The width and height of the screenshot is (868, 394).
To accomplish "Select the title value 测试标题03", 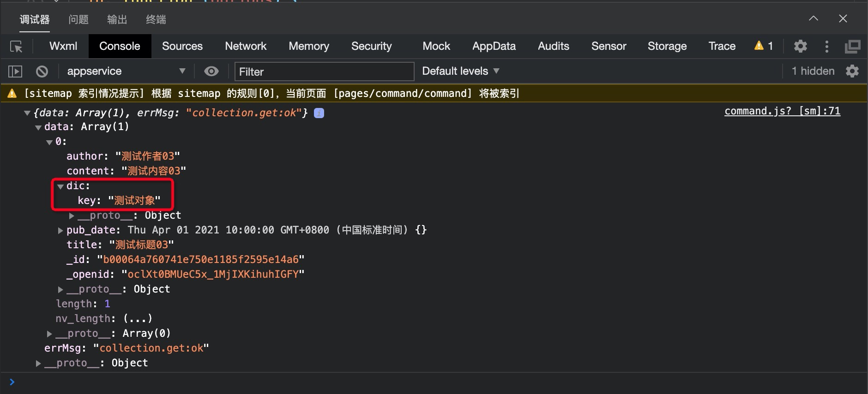I will point(142,245).
